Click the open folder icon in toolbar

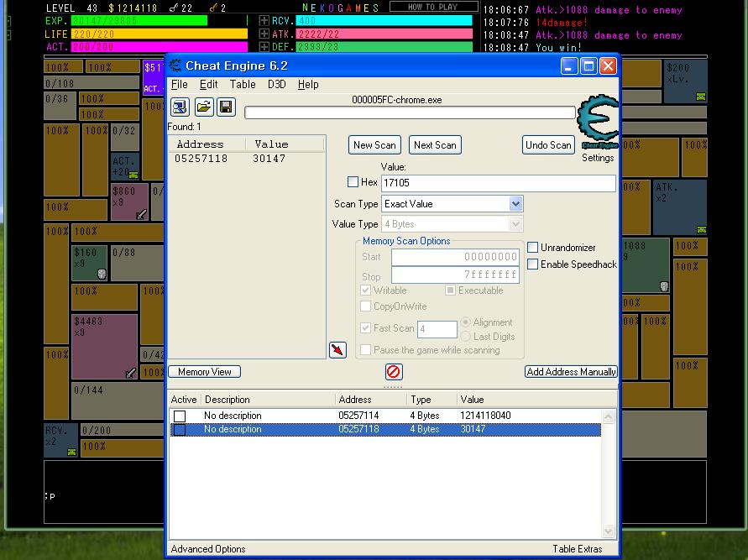click(203, 107)
